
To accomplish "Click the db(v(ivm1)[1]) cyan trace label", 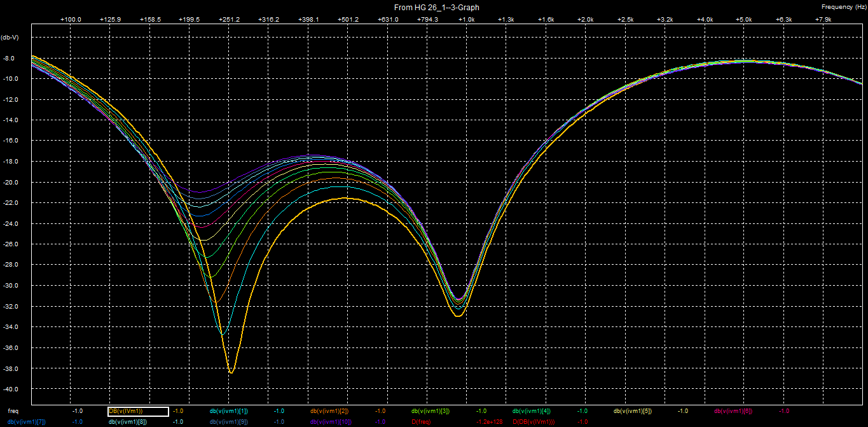I will [x=228, y=411].
